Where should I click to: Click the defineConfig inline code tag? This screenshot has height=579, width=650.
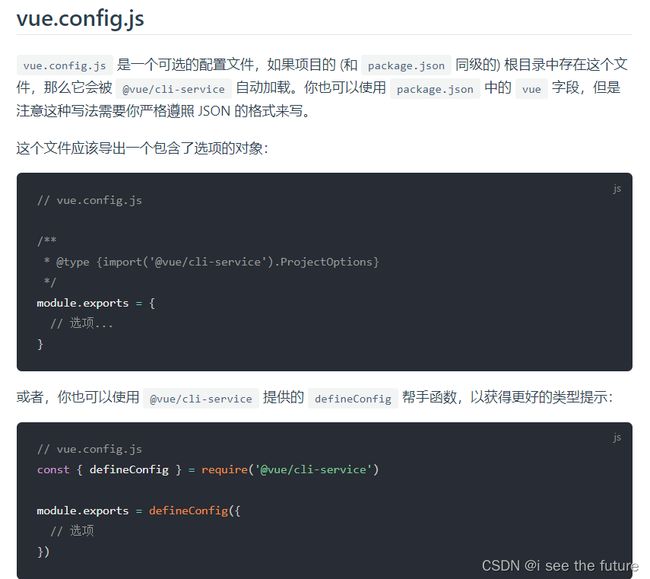(353, 399)
